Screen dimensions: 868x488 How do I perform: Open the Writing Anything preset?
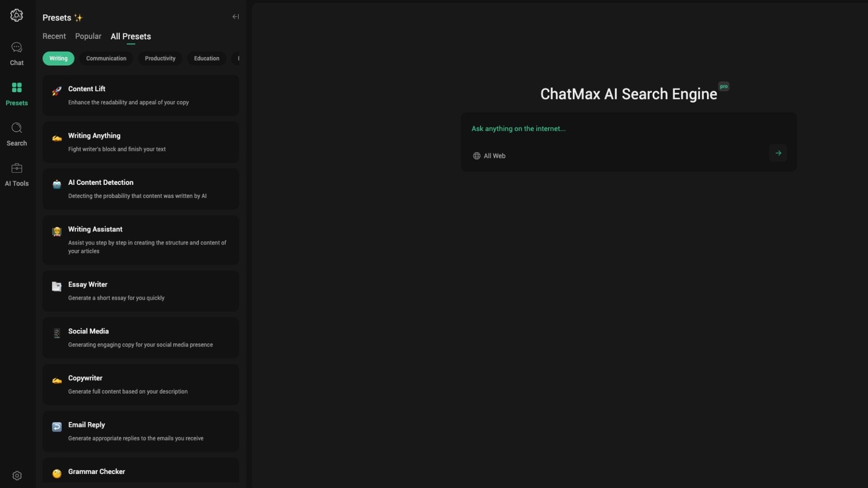pyautogui.click(x=141, y=142)
